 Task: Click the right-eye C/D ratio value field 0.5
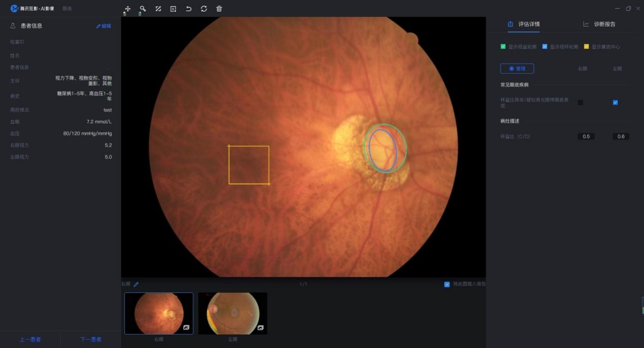pyautogui.click(x=585, y=136)
